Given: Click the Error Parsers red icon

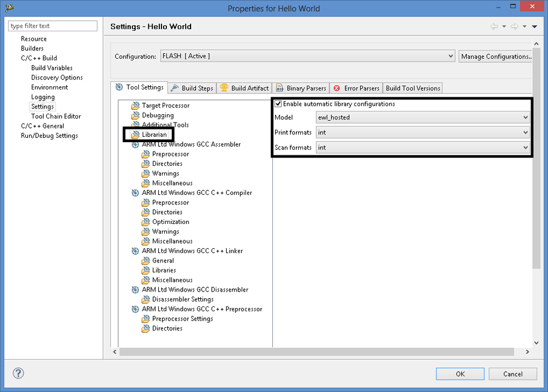Looking at the screenshot, I should tap(337, 88).
